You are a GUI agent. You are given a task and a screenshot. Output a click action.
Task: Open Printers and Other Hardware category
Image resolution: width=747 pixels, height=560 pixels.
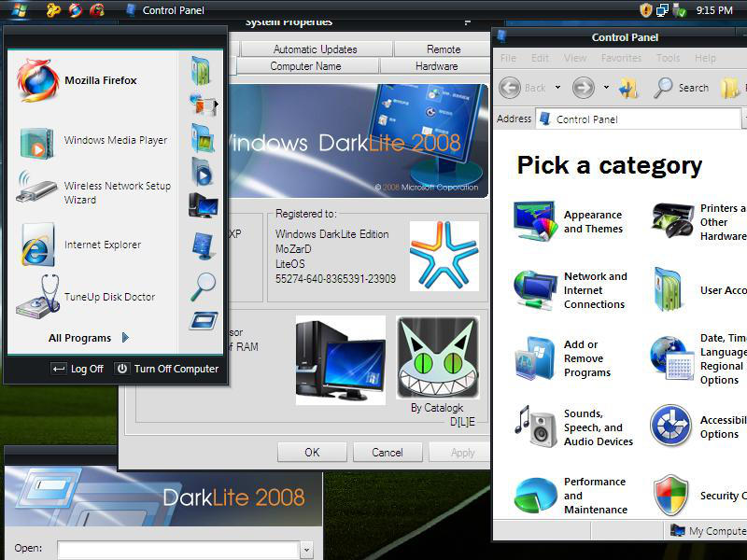pyautogui.click(x=698, y=222)
